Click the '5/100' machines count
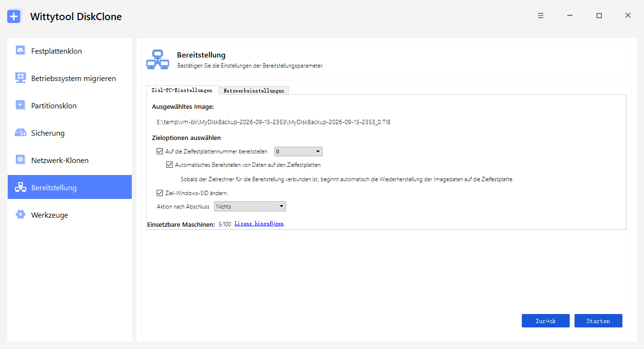Screen dimensions: 644x349 point(225,224)
